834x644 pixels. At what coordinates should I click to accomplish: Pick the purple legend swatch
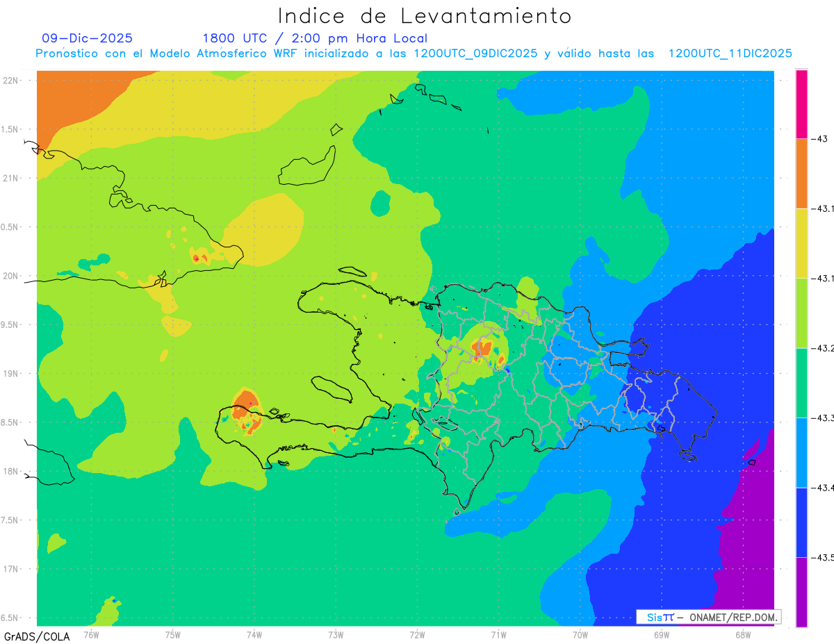pyautogui.click(x=801, y=593)
